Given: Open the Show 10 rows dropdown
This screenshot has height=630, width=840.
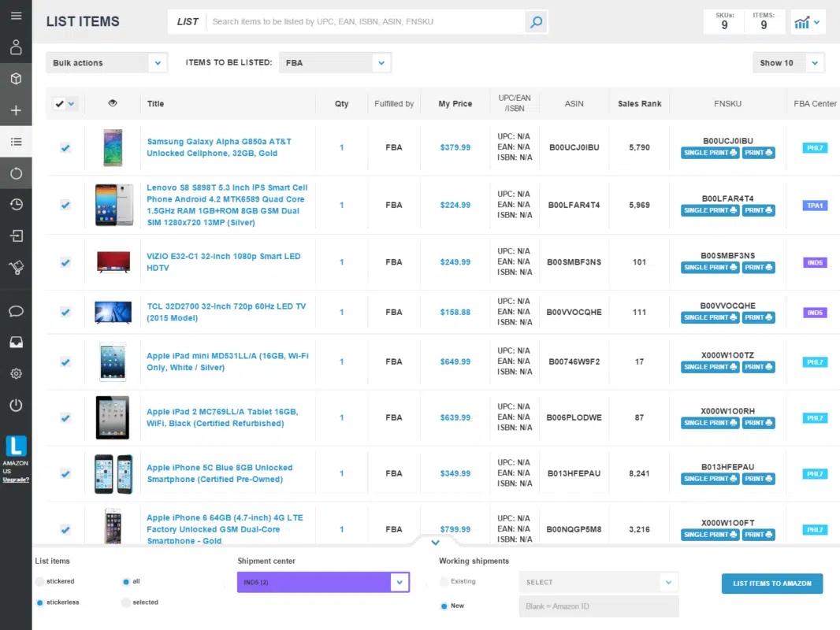Looking at the screenshot, I should pyautogui.click(x=788, y=63).
